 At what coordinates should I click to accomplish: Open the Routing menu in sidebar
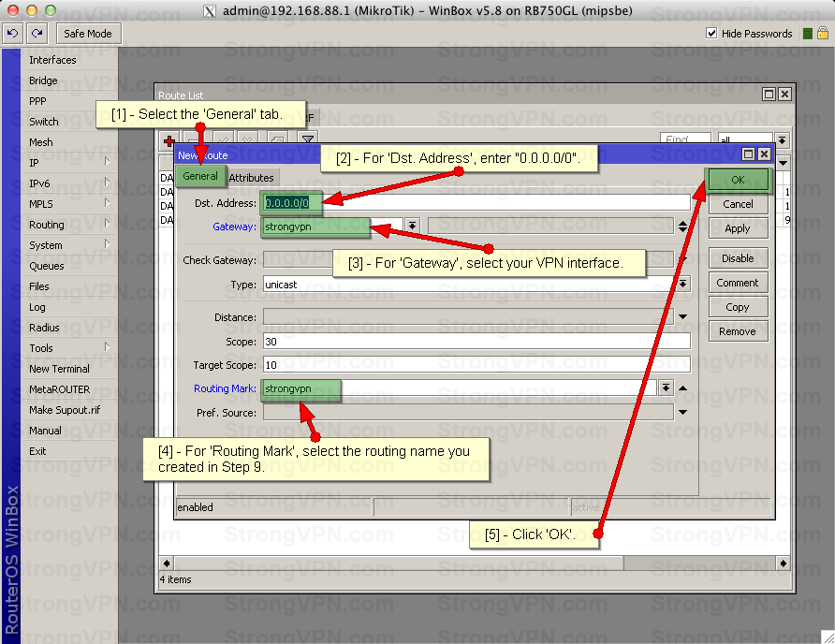(x=47, y=225)
